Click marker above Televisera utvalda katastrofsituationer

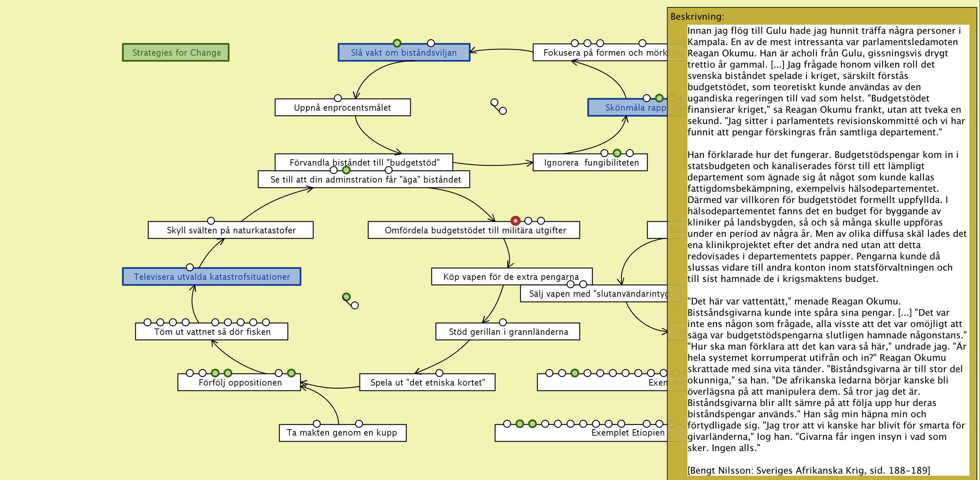pos(190,267)
